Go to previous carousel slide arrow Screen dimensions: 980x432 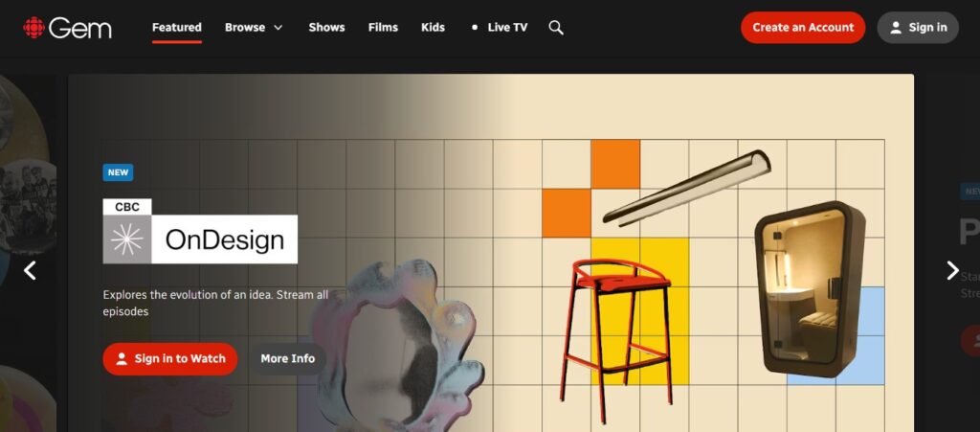[30, 270]
